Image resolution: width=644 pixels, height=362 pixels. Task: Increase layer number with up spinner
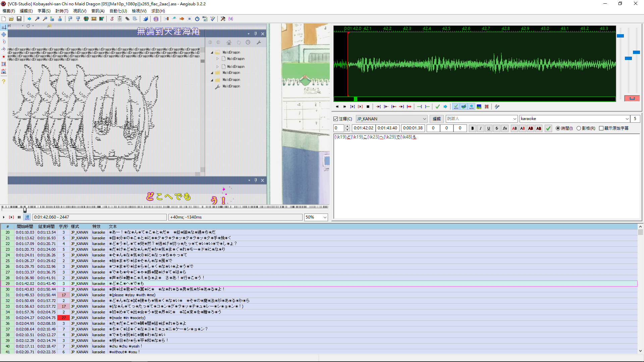[x=347, y=126]
